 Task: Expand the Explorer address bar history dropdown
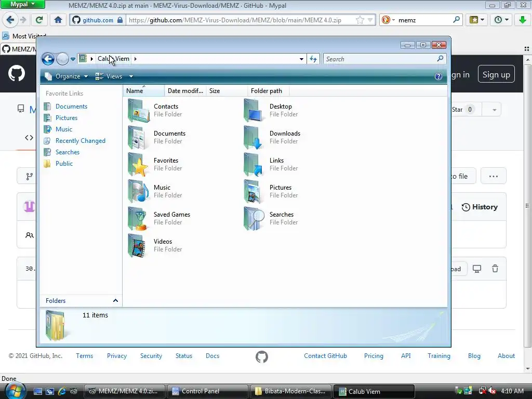[x=301, y=59]
